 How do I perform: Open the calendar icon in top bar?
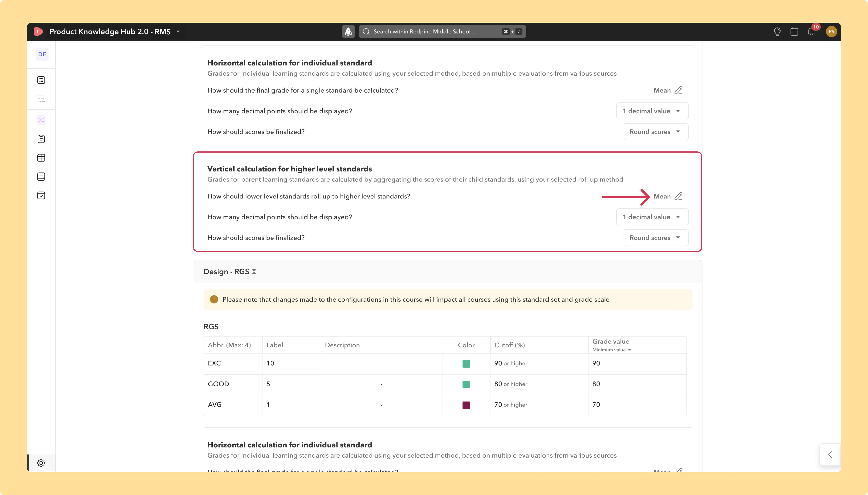pos(794,32)
